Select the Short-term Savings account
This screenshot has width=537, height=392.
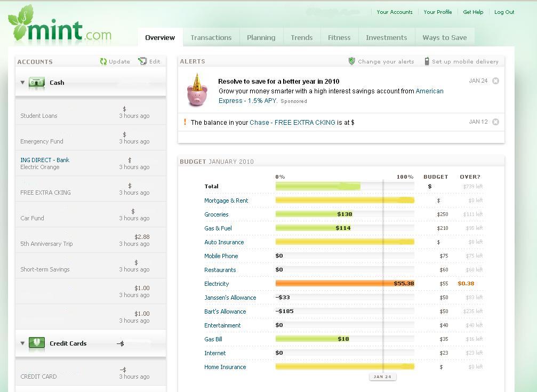(x=91, y=266)
